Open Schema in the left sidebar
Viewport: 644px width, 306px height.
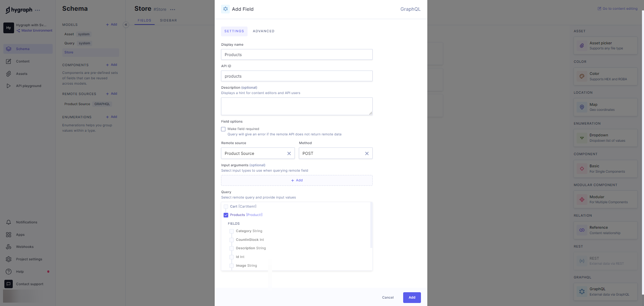(22, 49)
